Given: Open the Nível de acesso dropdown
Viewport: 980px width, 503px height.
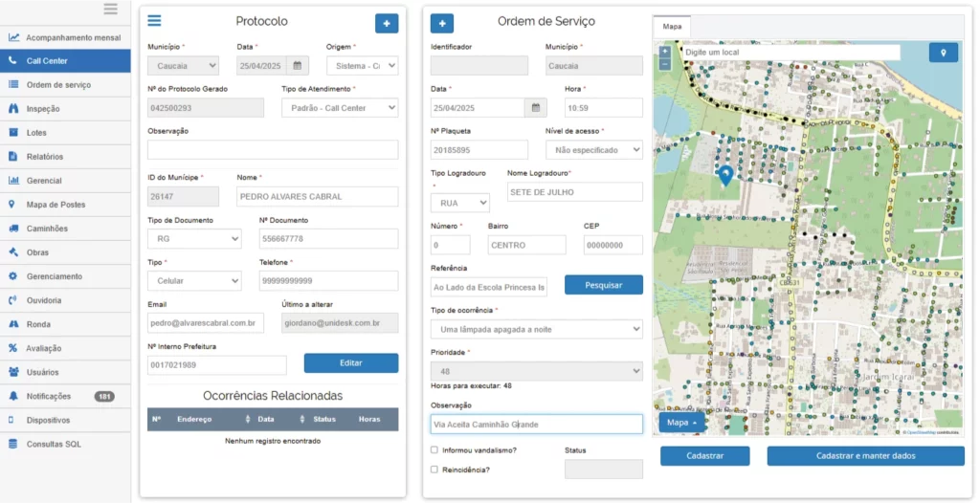Looking at the screenshot, I should tap(593, 150).
